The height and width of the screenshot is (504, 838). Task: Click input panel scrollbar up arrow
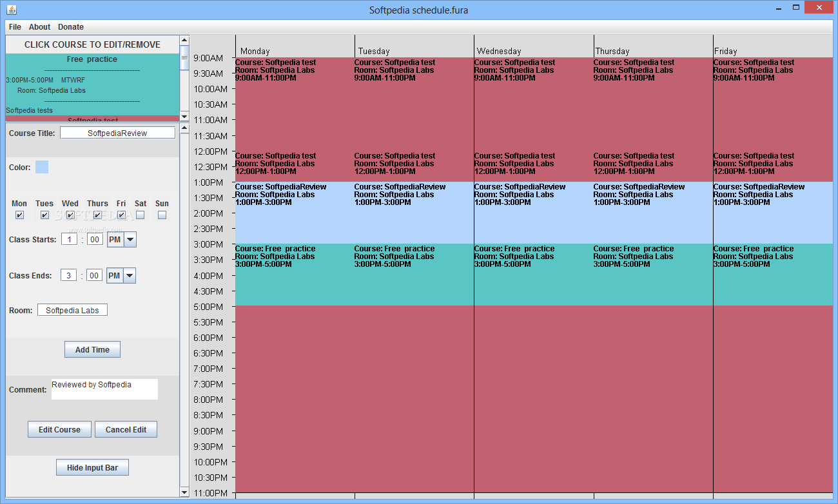point(184,128)
